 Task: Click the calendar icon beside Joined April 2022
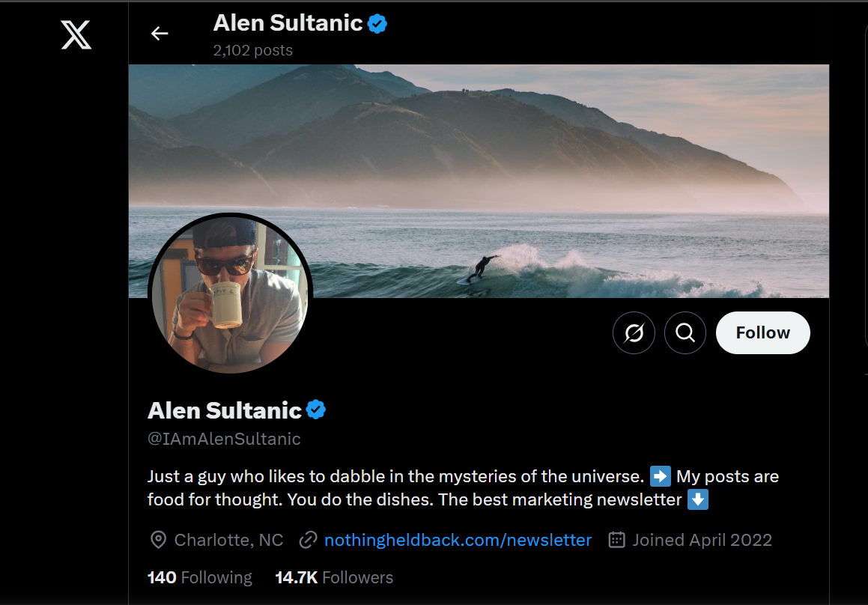[x=615, y=539]
